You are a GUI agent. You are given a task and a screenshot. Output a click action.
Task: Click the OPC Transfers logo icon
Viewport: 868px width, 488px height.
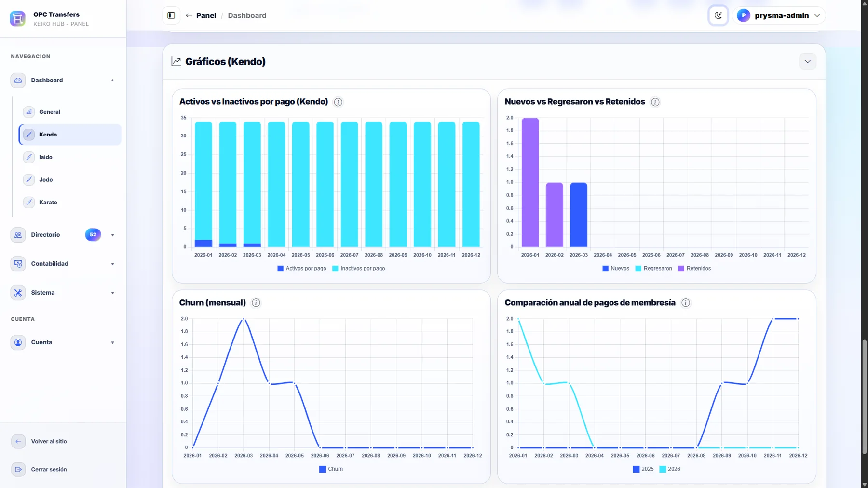[x=17, y=18]
